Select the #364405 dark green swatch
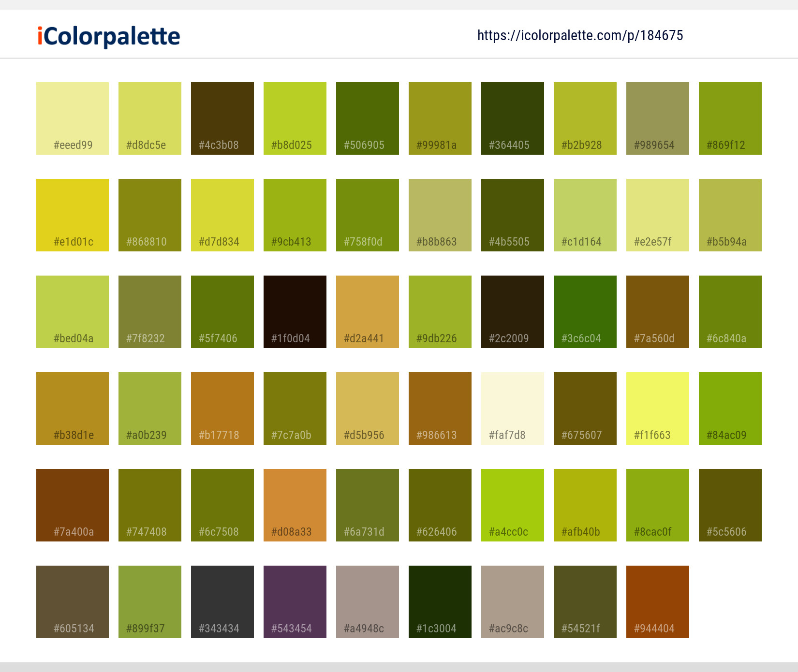The width and height of the screenshot is (798, 672). (x=513, y=118)
